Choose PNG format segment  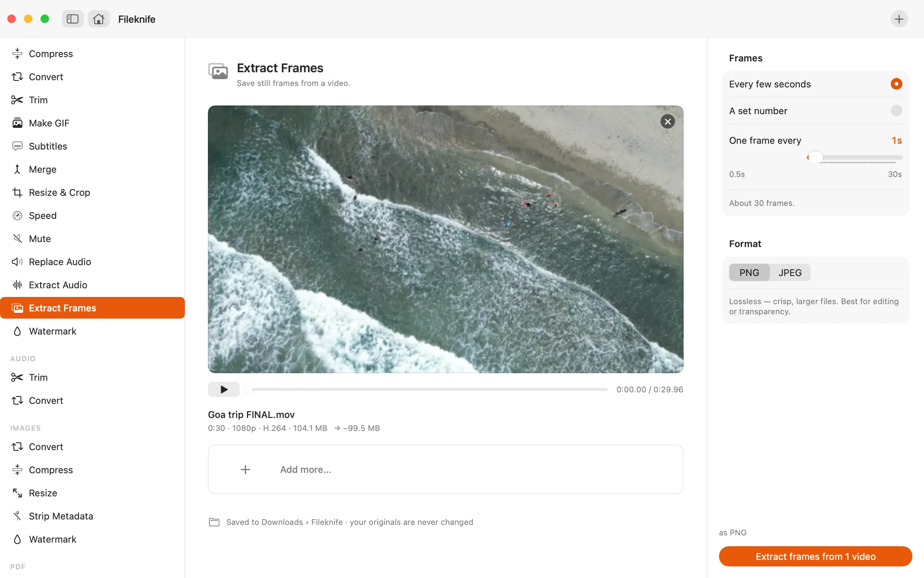coord(749,272)
